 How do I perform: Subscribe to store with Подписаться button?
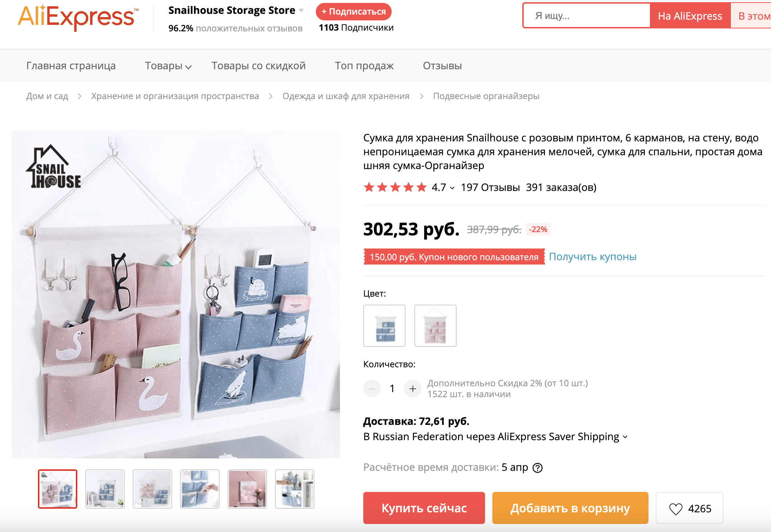click(353, 12)
